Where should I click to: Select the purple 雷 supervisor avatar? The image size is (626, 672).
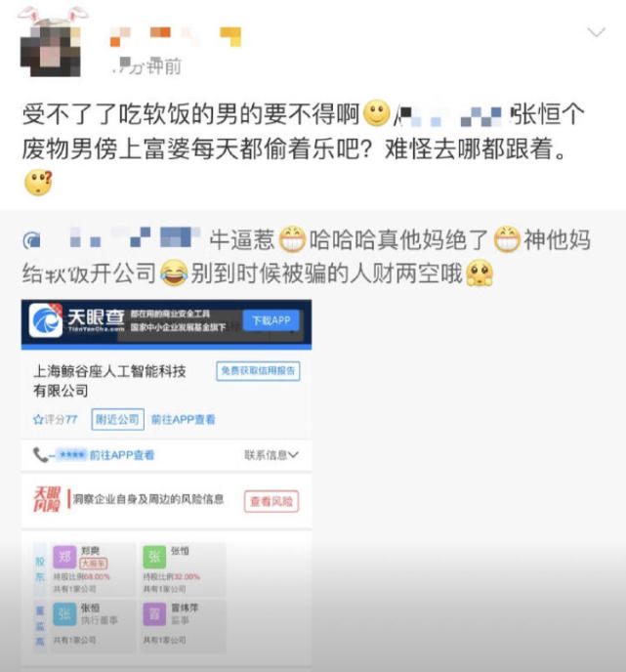(x=154, y=613)
